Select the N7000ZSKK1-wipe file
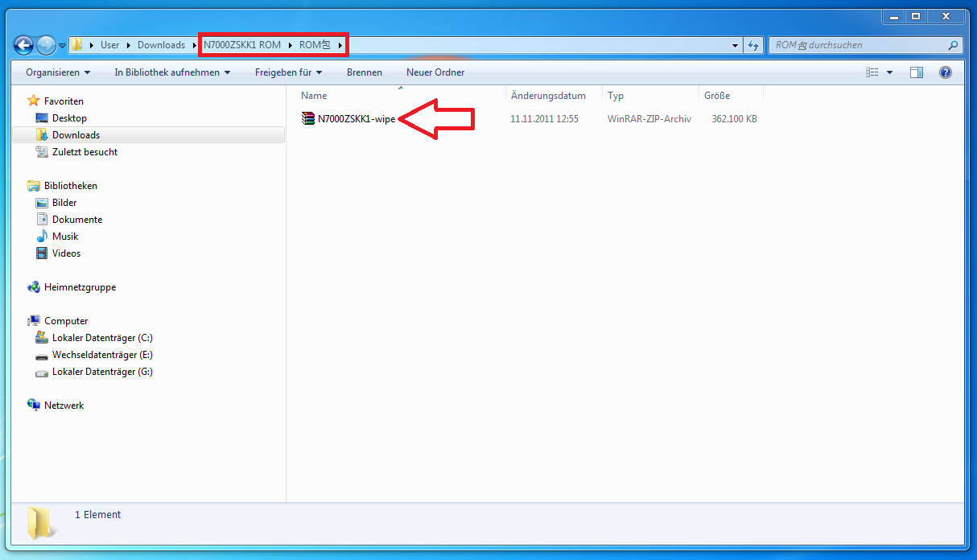 (357, 119)
